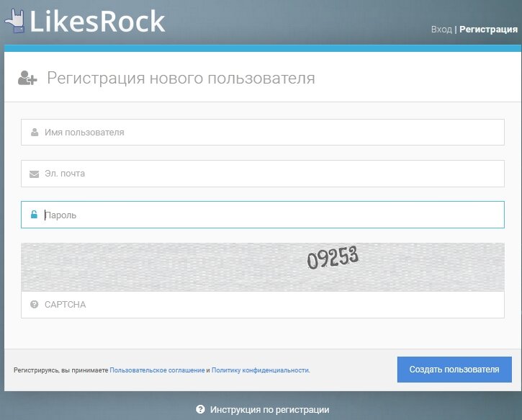The height and width of the screenshot is (420, 522).
Task: Focus the CAPTCHA input field
Action: click(x=263, y=305)
